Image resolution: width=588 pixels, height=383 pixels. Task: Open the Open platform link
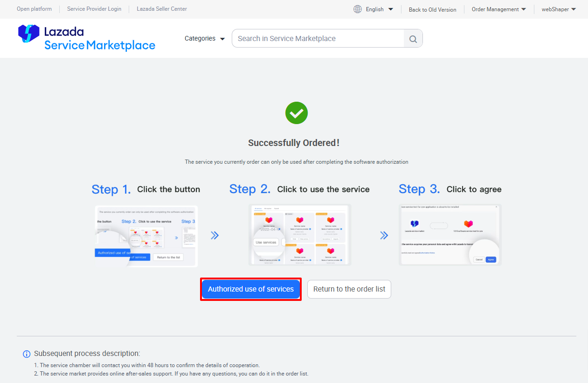pyautogui.click(x=35, y=9)
